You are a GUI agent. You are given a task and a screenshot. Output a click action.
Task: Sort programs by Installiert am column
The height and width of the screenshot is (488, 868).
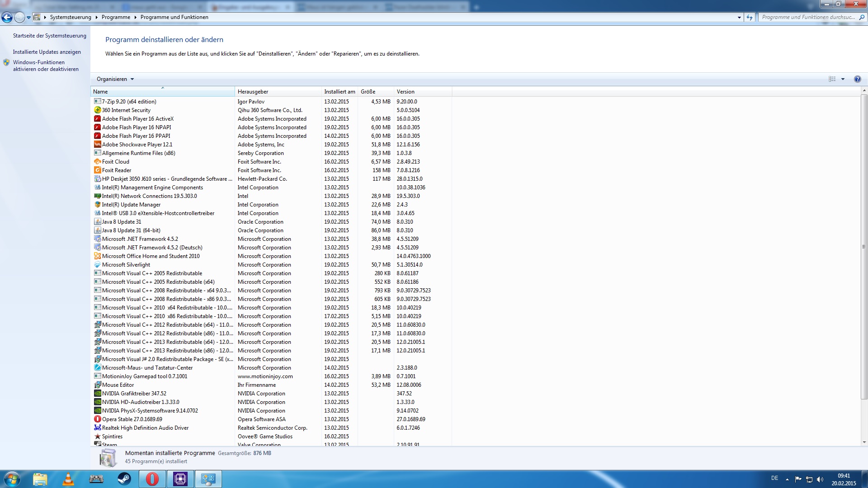[x=340, y=92]
